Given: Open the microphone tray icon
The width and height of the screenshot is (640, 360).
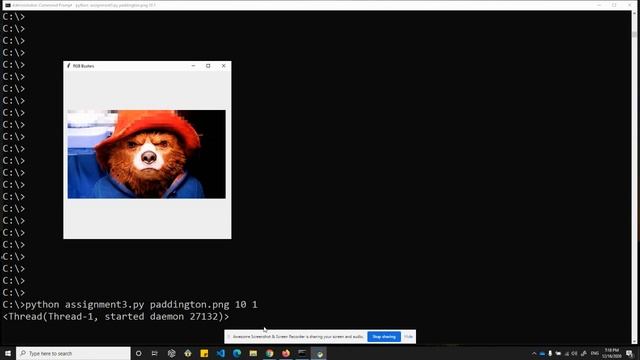Looking at the screenshot, I should tap(550, 353).
